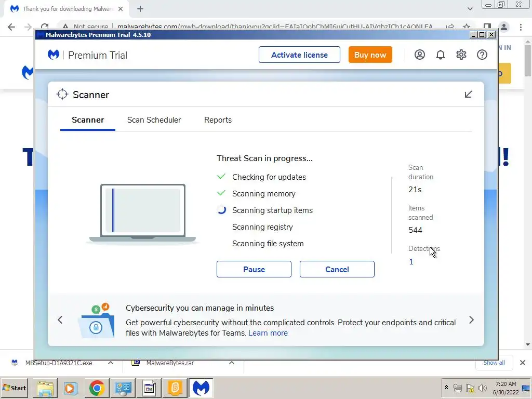
Task: Click Scanning file system step
Action: coord(268,244)
